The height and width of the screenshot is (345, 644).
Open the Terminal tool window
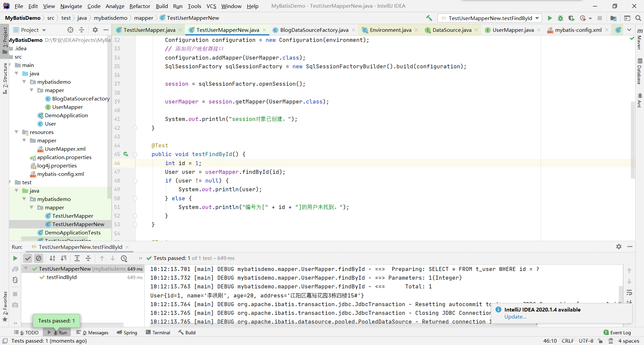click(x=158, y=332)
